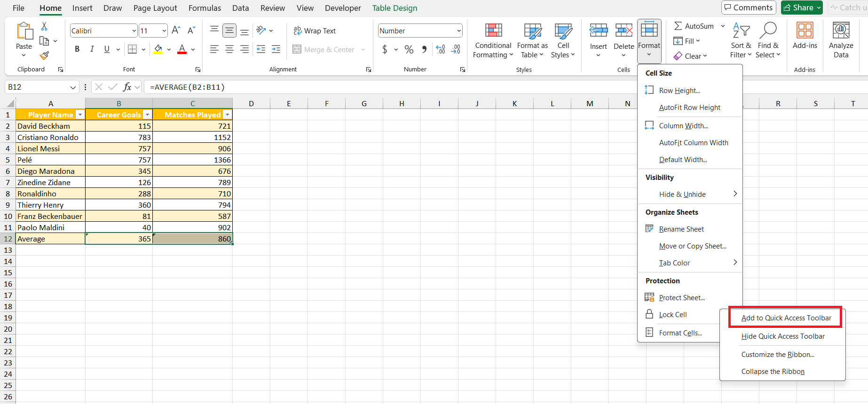Viewport: 868px width, 404px height.
Task: Open Tab Color submenu
Action: pyautogui.click(x=690, y=263)
